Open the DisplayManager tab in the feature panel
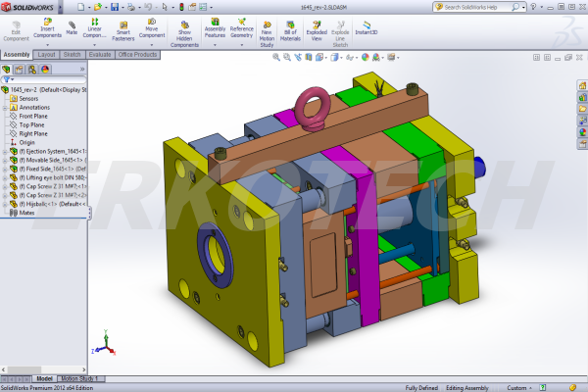 [x=45, y=69]
